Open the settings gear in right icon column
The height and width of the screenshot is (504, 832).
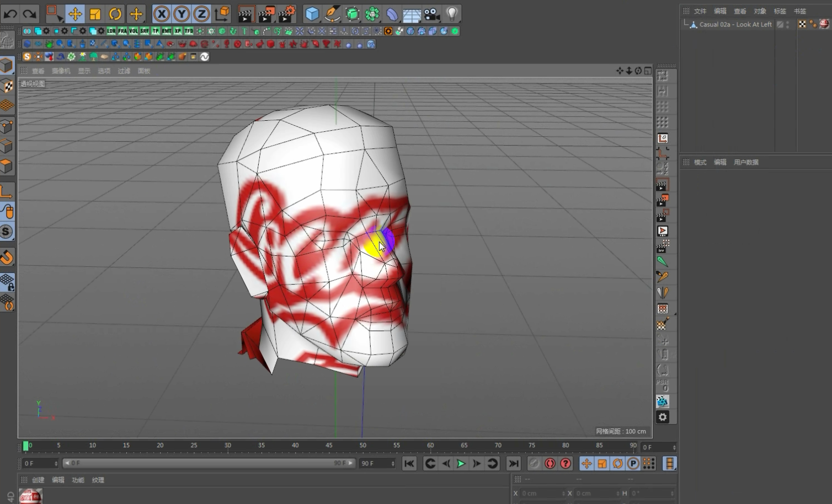click(x=663, y=417)
